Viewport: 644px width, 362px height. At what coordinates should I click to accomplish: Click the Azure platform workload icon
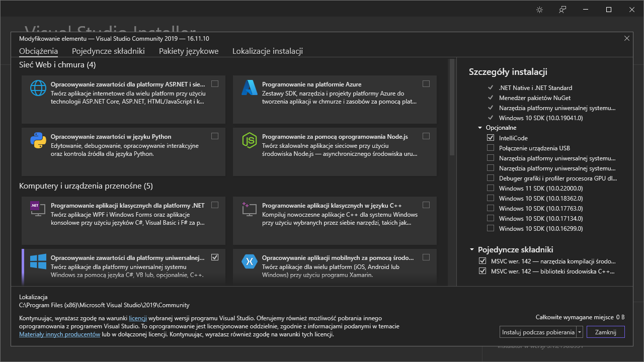click(250, 87)
